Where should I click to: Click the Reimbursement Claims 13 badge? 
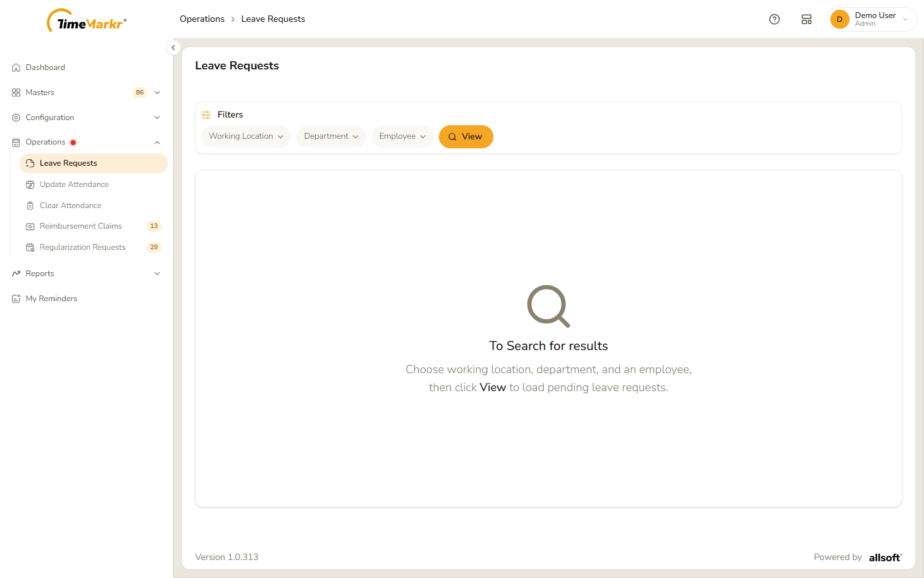click(x=154, y=226)
